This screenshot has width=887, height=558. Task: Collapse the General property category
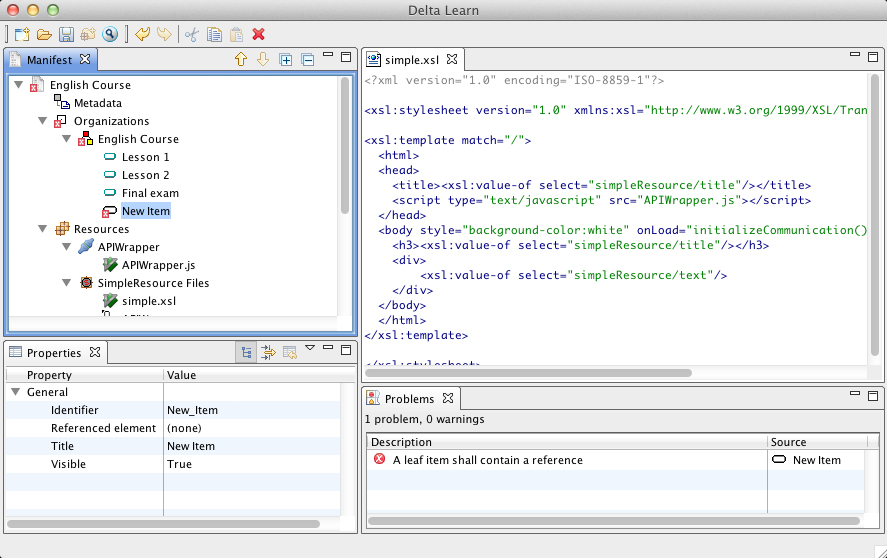16,392
